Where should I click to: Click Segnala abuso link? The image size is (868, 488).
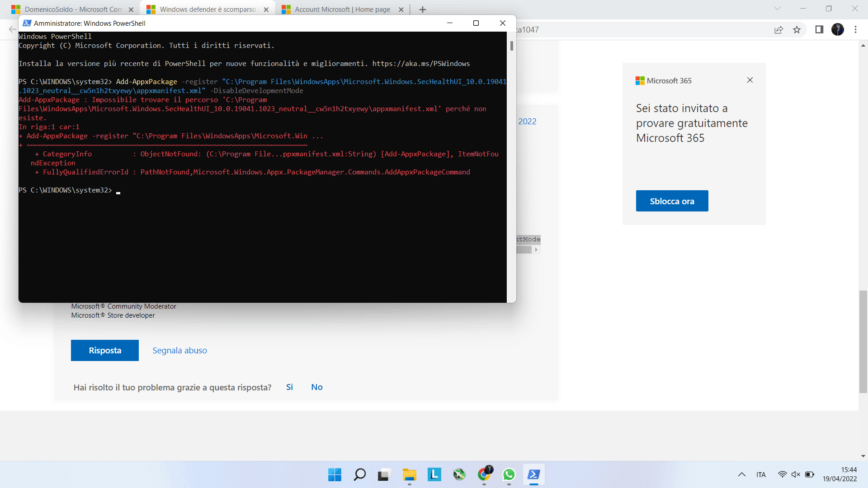coord(179,351)
